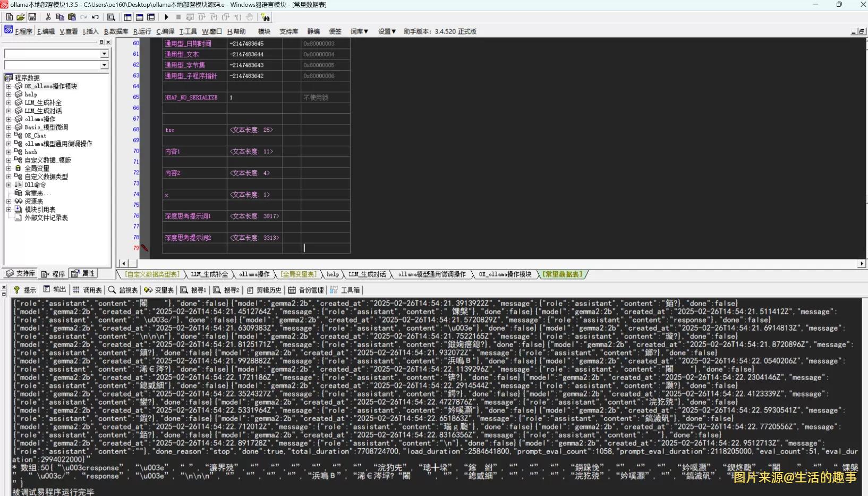
Task: Open an existing source file
Action: coord(21,17)
